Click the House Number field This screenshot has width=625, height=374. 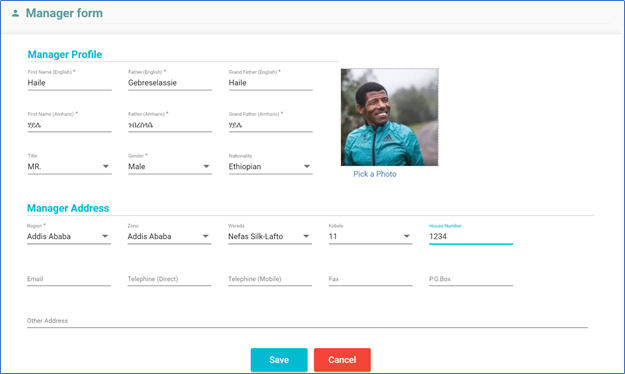[471, 236]
